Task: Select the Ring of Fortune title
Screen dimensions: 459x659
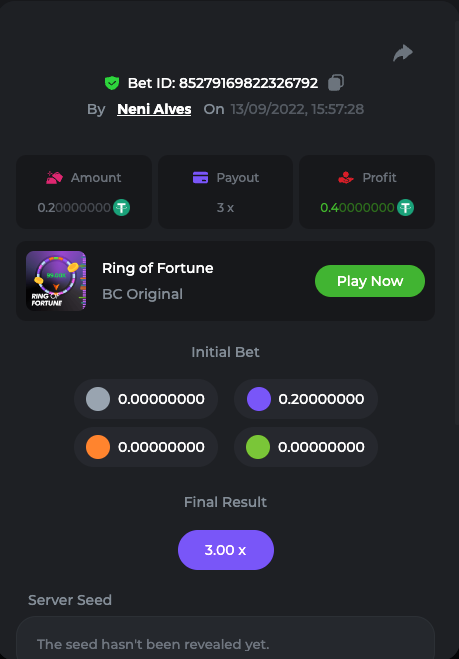Action: click(x=158, y=268)
